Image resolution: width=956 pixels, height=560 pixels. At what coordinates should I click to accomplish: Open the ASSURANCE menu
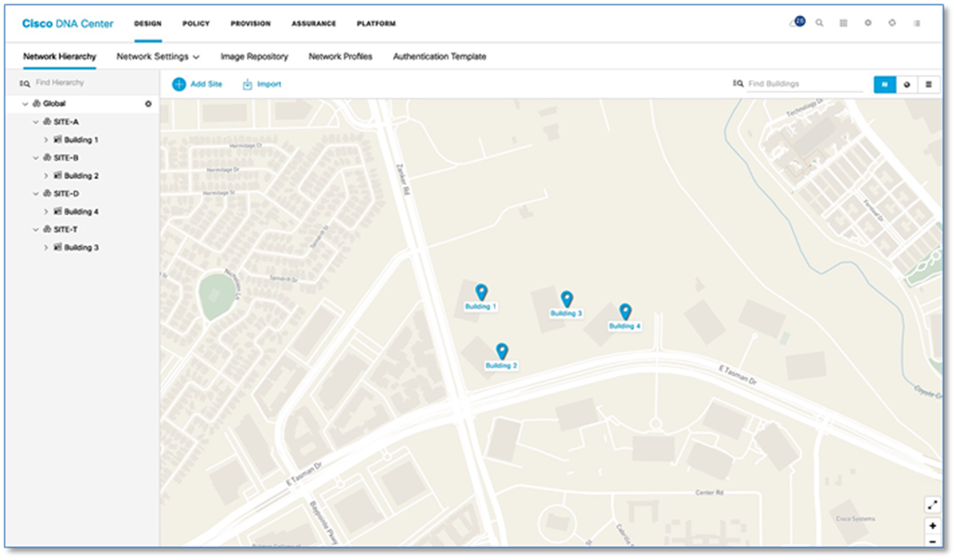click(x=313, y=24)
